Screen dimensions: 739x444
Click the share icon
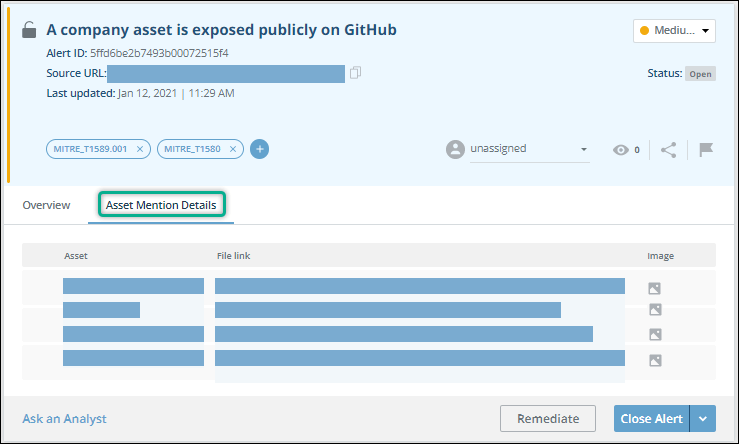pos(669,150)
